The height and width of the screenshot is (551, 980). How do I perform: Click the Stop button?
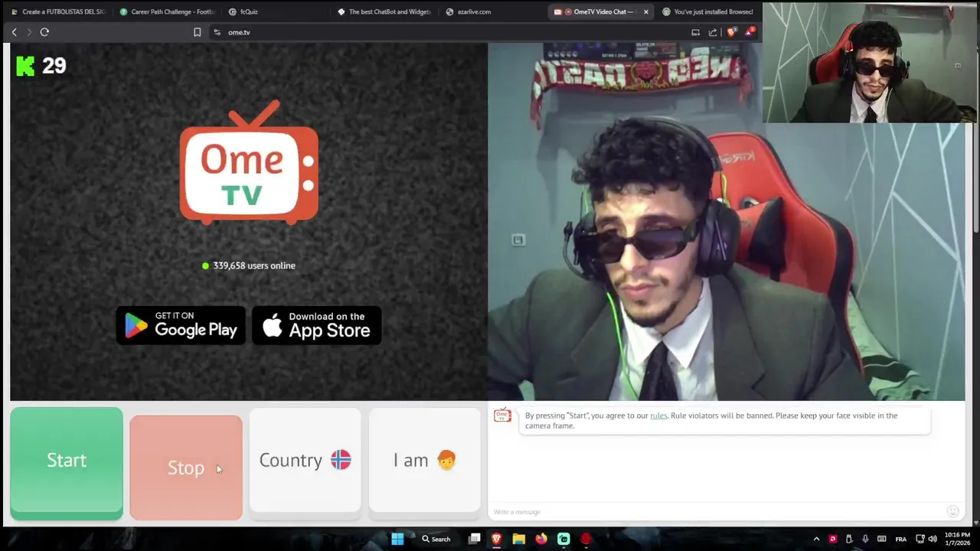click(x=186, y=468)
